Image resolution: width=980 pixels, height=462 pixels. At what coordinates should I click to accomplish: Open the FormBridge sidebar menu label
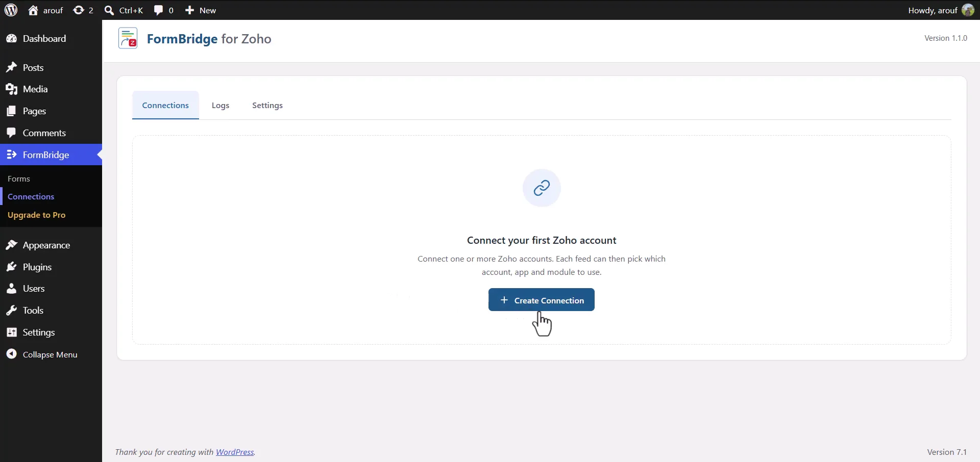pos(46,155)
